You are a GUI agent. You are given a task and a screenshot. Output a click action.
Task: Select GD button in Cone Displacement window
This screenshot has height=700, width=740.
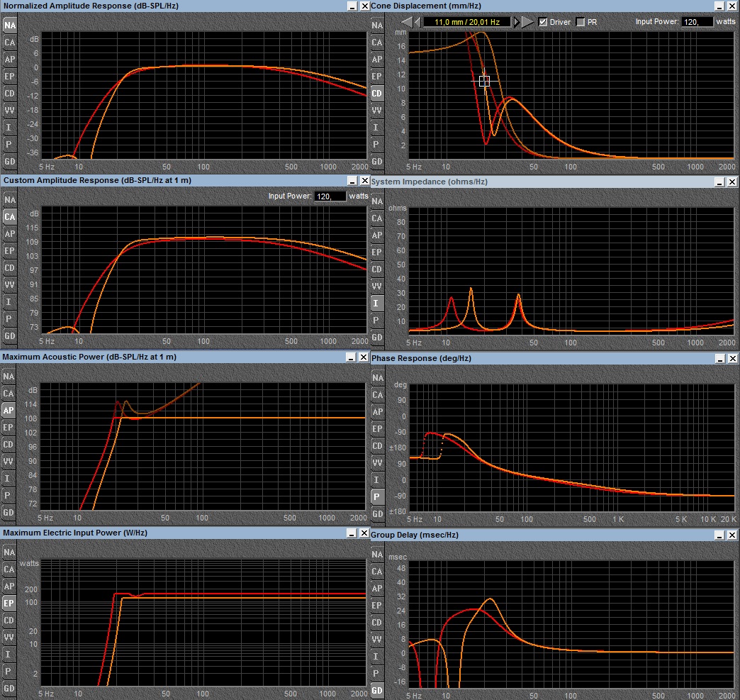pyautogui.click(x=376, y=162)
